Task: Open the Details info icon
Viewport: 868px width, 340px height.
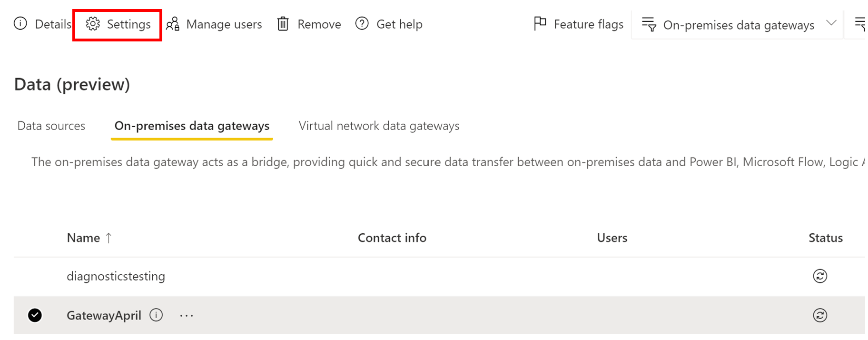Action: click(20, 23)
